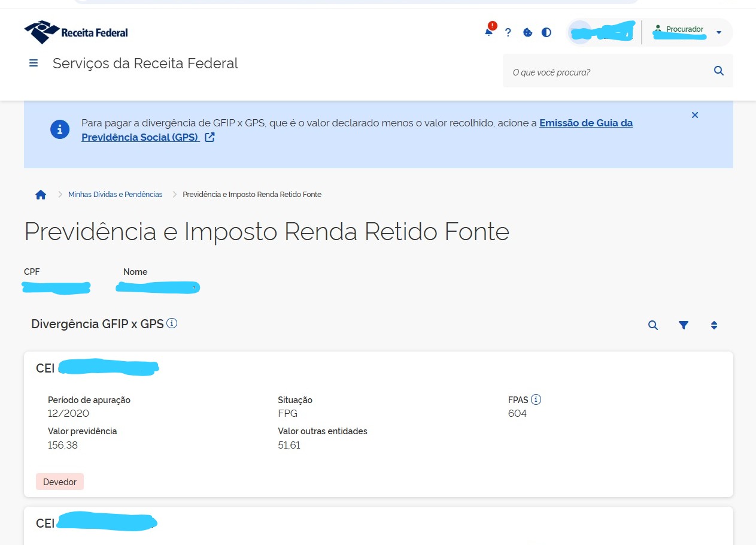The height and width of the screenshot is (545, 756).
Task: Open the hamburger menu
Action: click(34, 63)
